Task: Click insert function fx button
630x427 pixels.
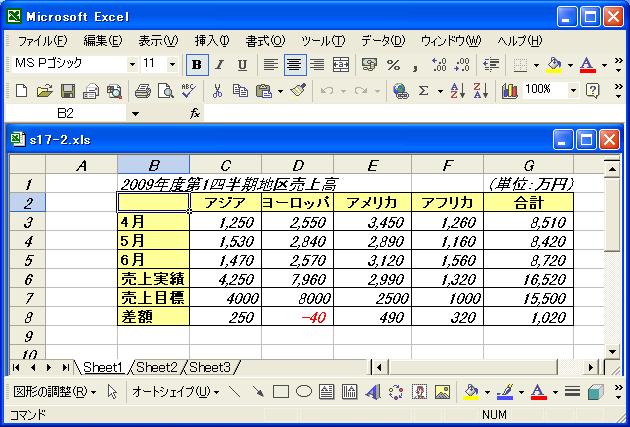Action: point(194,114)
